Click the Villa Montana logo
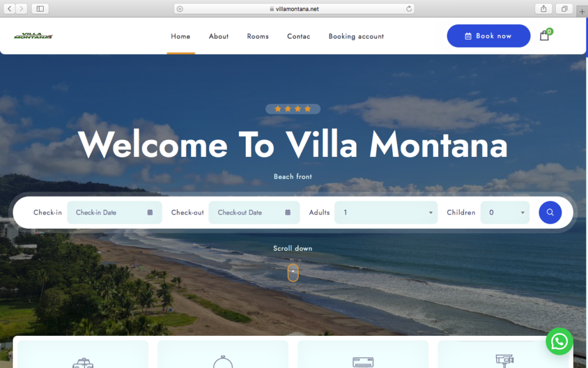Screen dimensions: 588x368 33,36
